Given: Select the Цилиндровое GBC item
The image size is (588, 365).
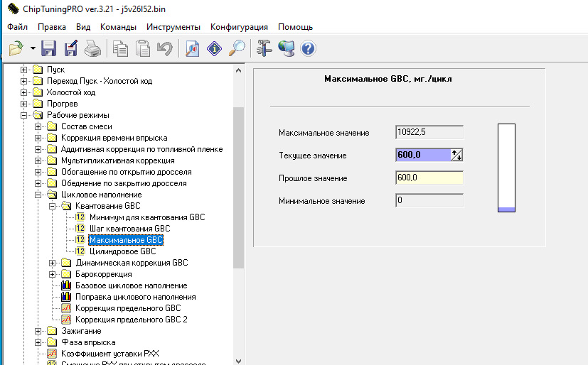Looking at the screenshot, I should tap(122, 251).
